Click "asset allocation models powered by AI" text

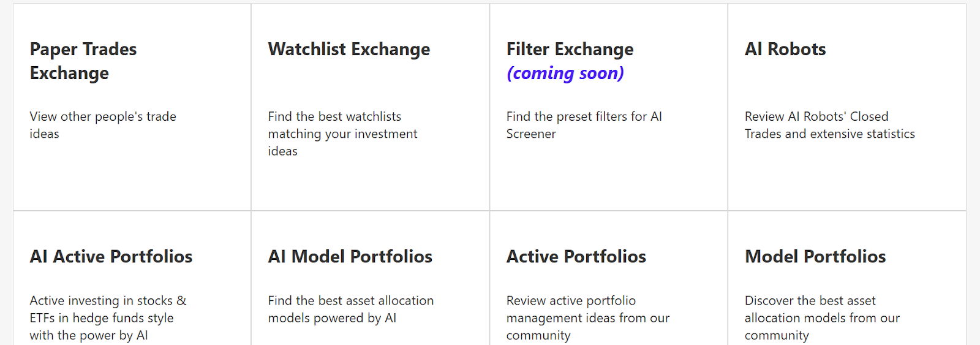pos(350,309)
